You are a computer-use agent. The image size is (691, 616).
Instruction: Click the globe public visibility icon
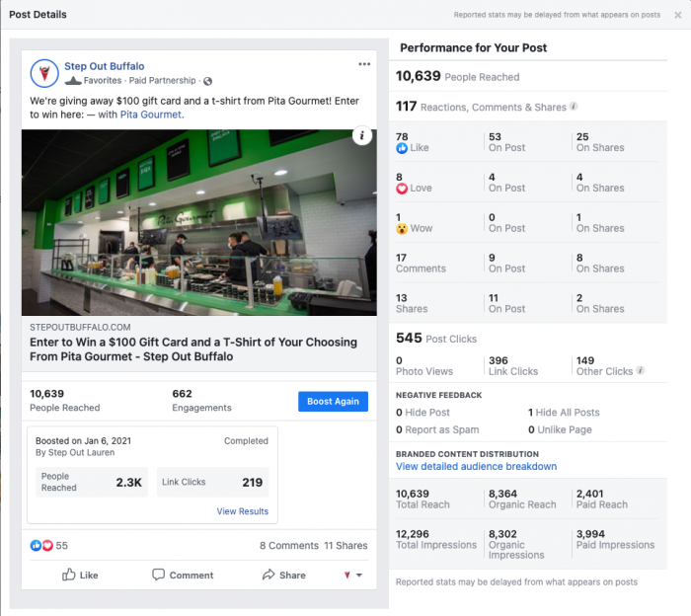click(x=207, y=81)
